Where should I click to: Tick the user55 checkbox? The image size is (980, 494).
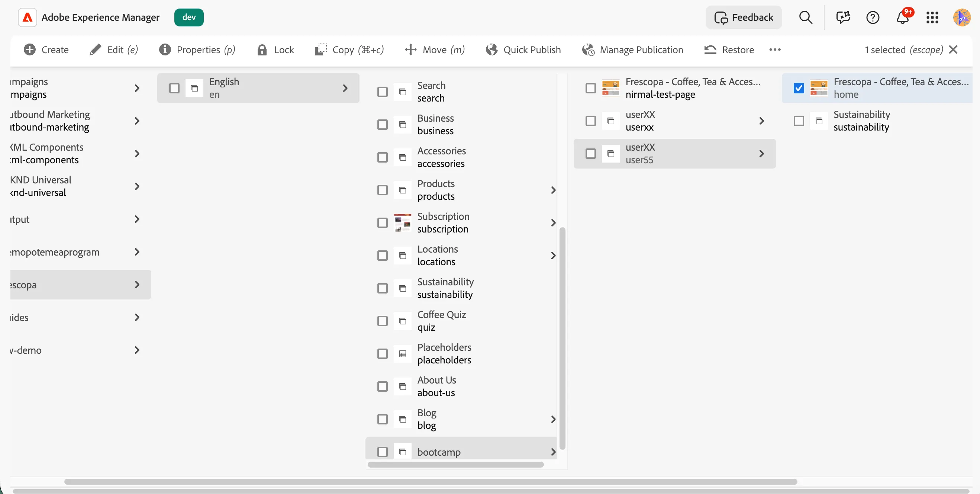(590, 154)
